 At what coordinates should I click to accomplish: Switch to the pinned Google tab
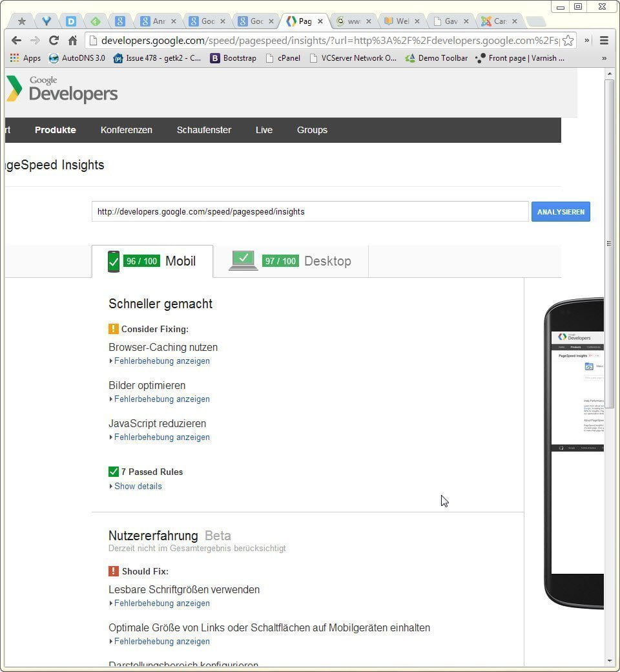[x=120, y=21]
